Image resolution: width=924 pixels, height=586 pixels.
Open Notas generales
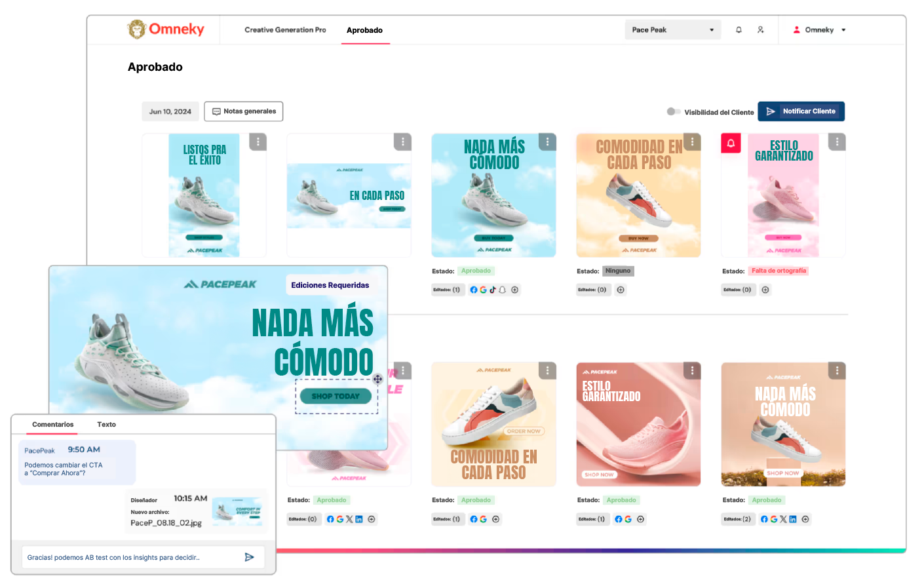244,111
